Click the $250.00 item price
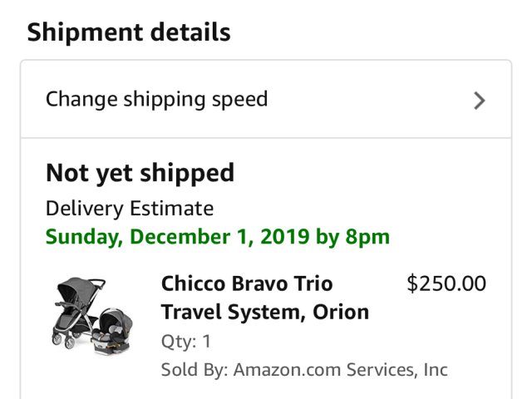Image resolution: width=532 pixels, height=399 pixels. [446, 284]
